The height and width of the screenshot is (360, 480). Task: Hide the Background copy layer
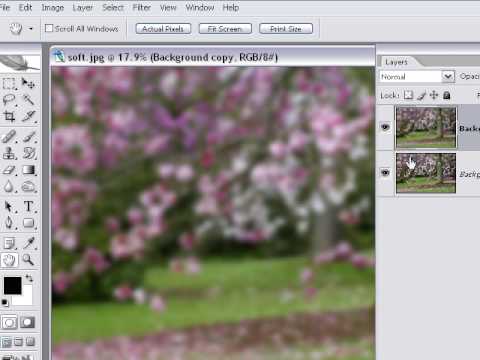[385, 127]
